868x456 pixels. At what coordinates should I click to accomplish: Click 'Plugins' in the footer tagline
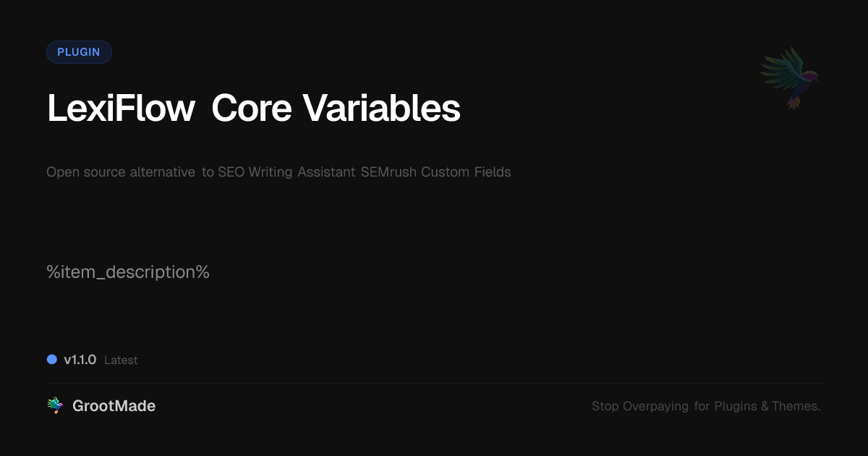735,406
